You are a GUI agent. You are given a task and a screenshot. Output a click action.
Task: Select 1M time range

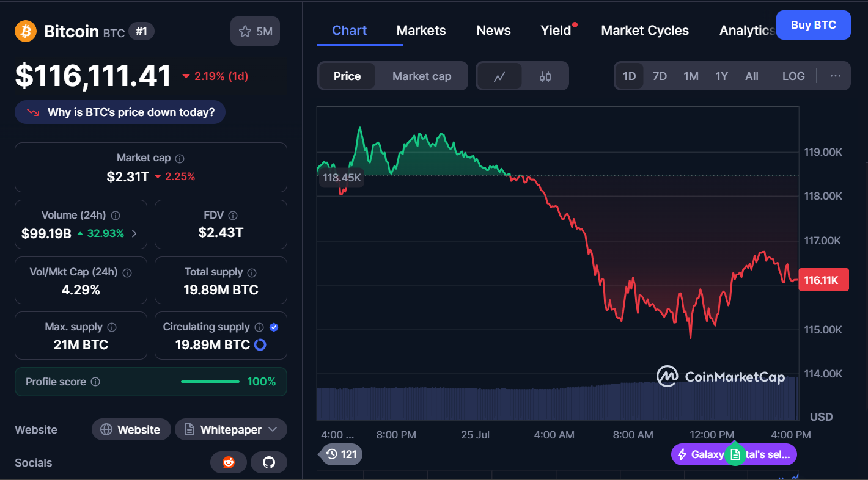pos(691,76)
